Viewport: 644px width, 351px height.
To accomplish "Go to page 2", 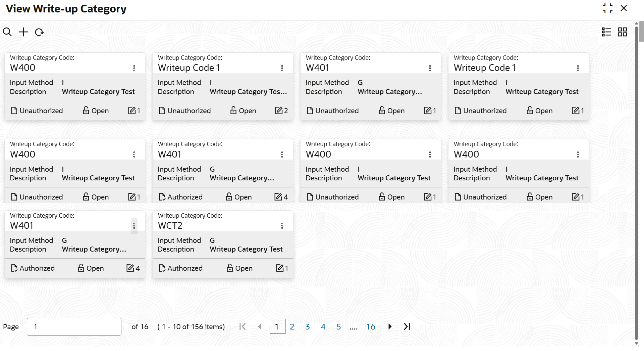I will [x=292, y=326].
